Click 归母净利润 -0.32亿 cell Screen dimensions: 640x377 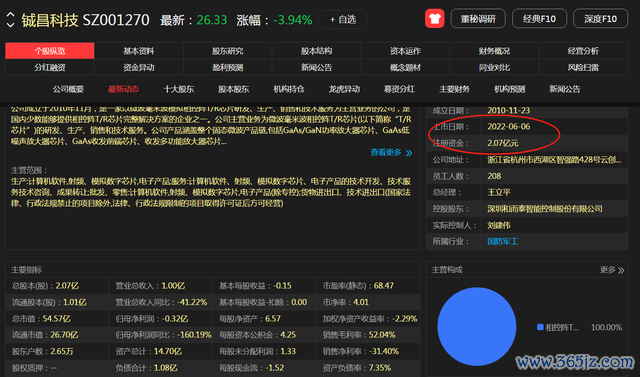tap(161, 319)
